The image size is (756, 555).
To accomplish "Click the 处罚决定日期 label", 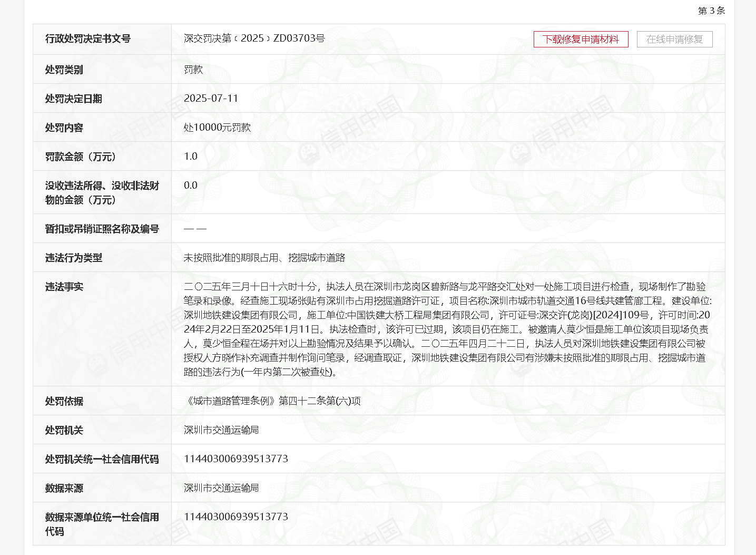I will click(74, 99).
